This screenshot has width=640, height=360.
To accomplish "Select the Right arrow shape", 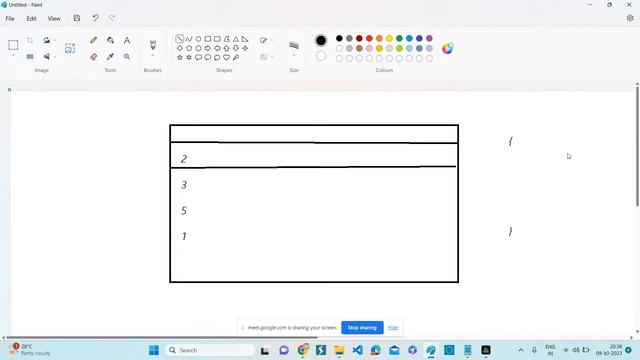I will [208, 48].
